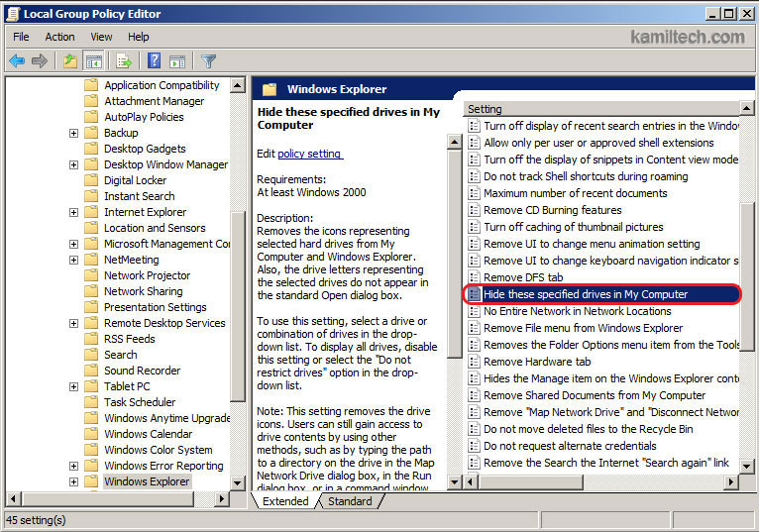Click the description pane scroll up arrow

[x=455, y=142]
